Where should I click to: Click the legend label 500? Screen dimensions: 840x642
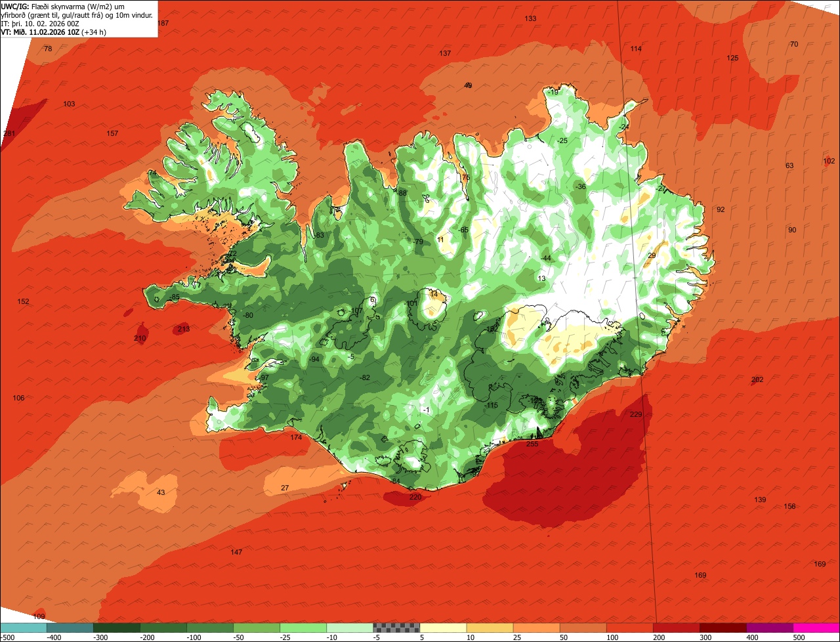(799, 637)
